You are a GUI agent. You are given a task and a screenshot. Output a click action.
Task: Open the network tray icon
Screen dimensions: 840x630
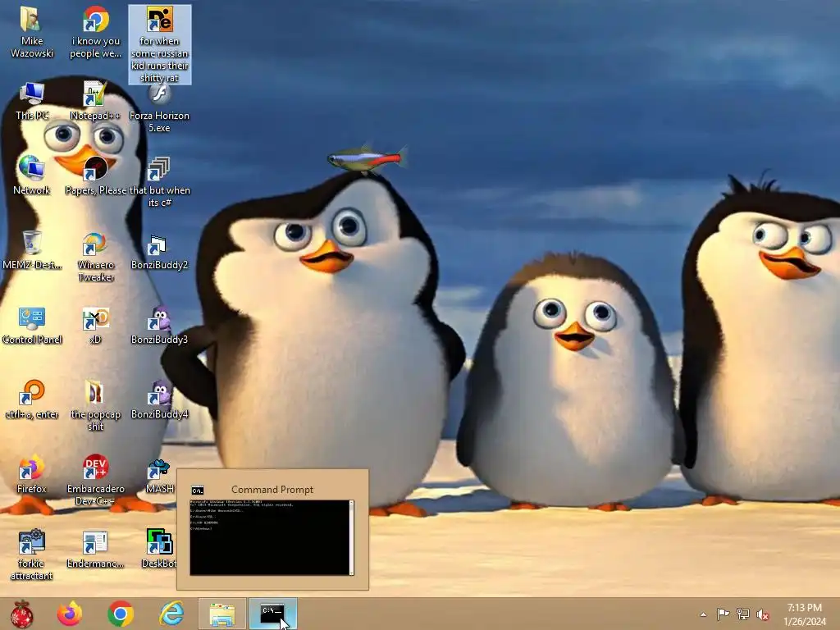(743, 614)
